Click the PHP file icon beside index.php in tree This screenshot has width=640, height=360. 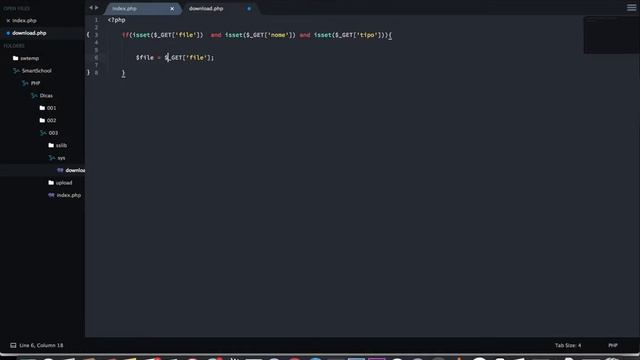pos(51,195)
